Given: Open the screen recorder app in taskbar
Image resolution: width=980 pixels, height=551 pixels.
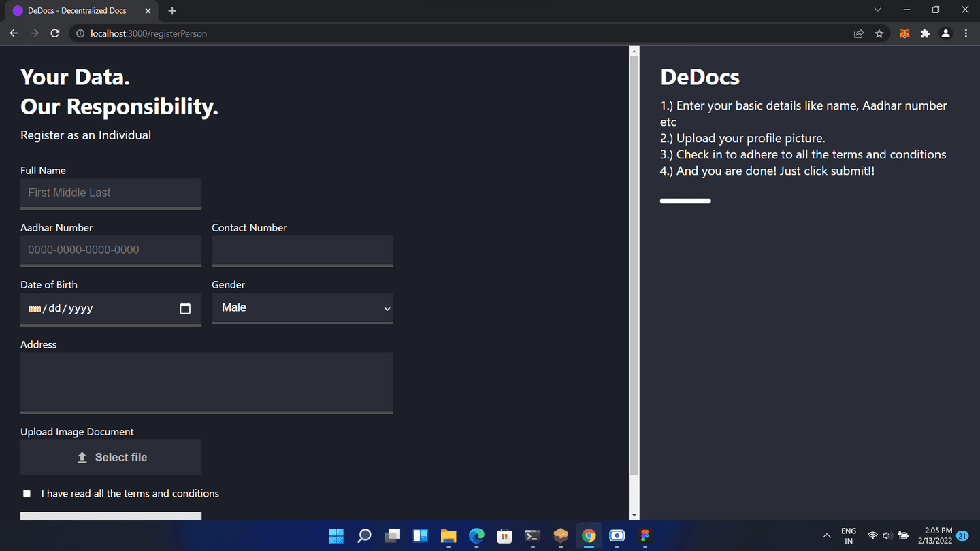Looking at the screenshot, I should coord(617,535).
